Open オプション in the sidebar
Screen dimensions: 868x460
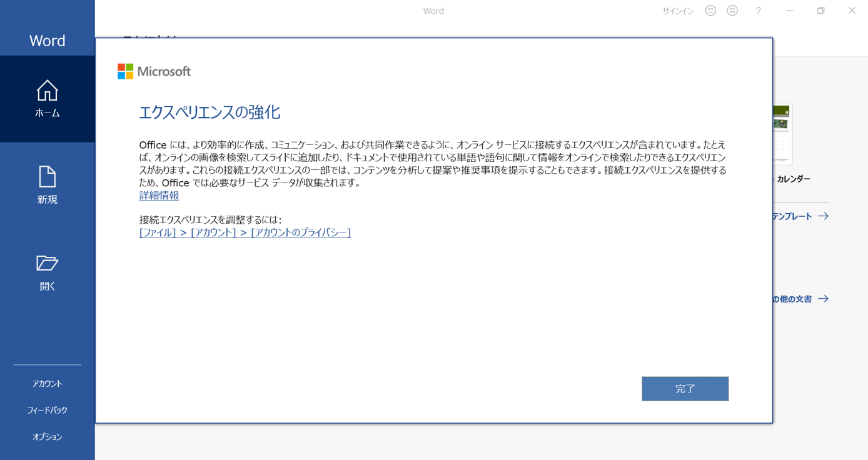point(48,437)
